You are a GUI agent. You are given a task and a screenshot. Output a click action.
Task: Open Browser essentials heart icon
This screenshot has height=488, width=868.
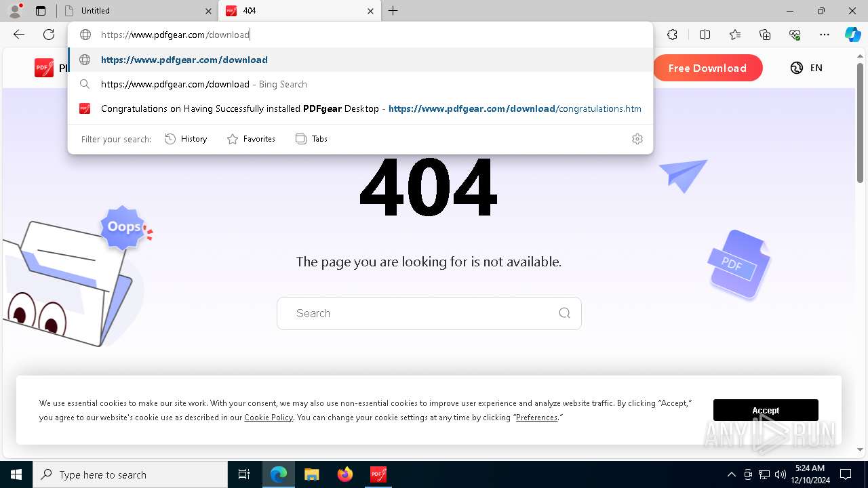tap(795, 35)
